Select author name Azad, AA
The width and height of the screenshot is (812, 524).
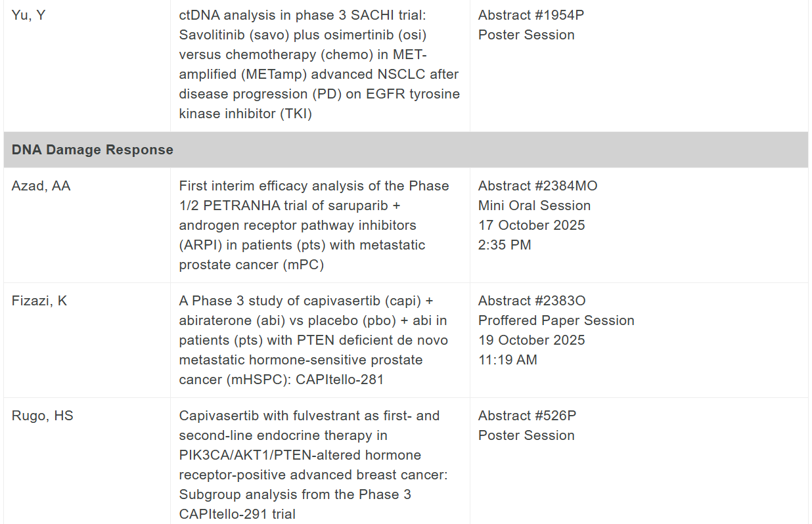(41, 186)
